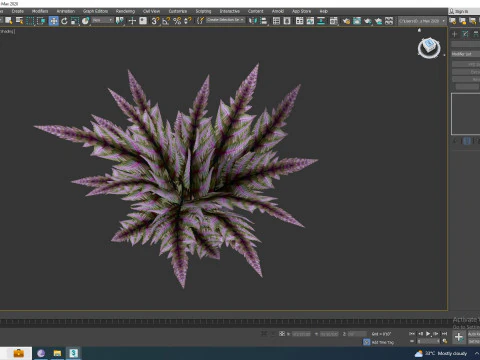This screenshot has height=360, width=480.
Task: Click the Mirror tool icon
Action: point(253,21)
